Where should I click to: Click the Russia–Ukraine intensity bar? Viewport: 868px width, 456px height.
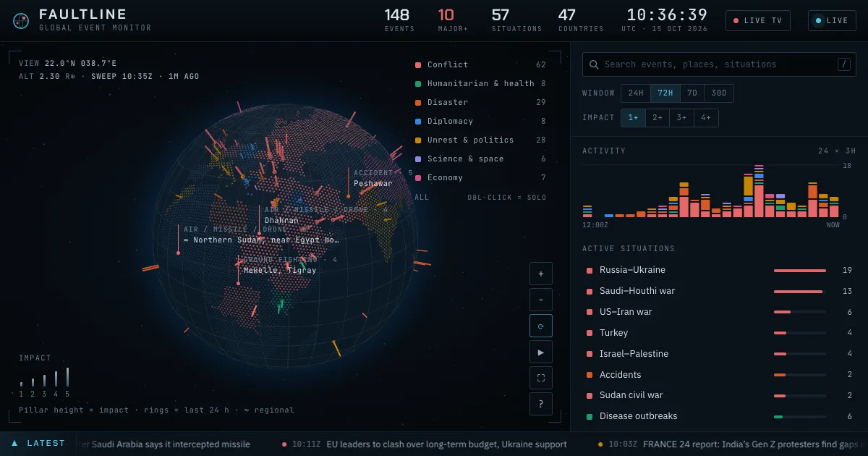[800, 271]
